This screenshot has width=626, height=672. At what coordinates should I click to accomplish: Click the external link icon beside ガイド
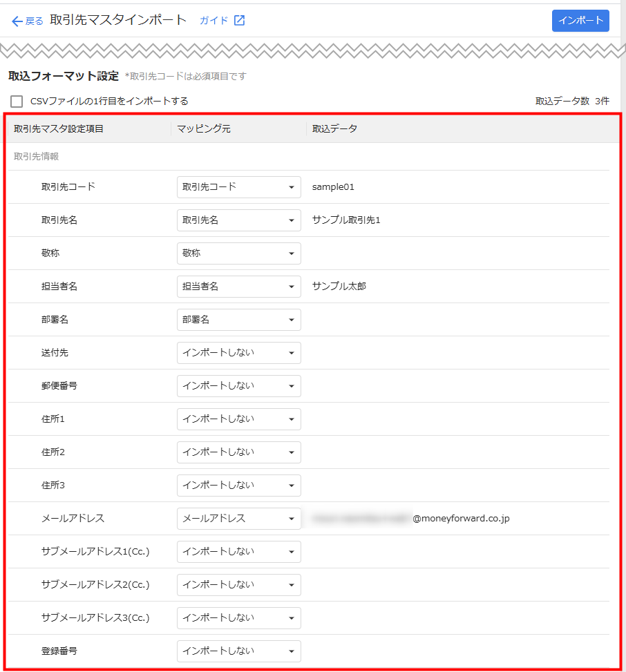tap(239, 21)
